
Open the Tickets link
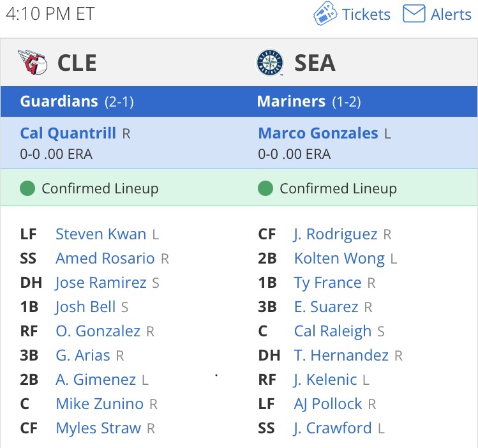366,14
